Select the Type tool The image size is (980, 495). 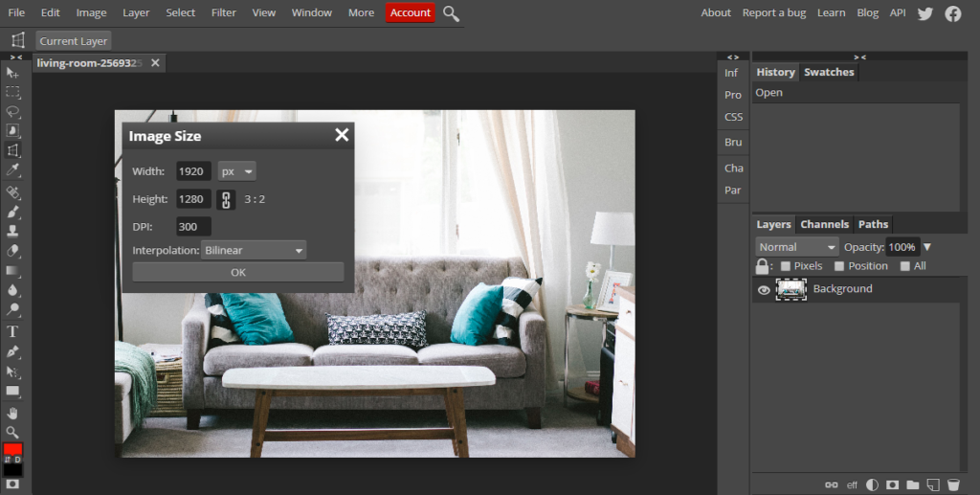pyautogui.click(x=12, y=331)
